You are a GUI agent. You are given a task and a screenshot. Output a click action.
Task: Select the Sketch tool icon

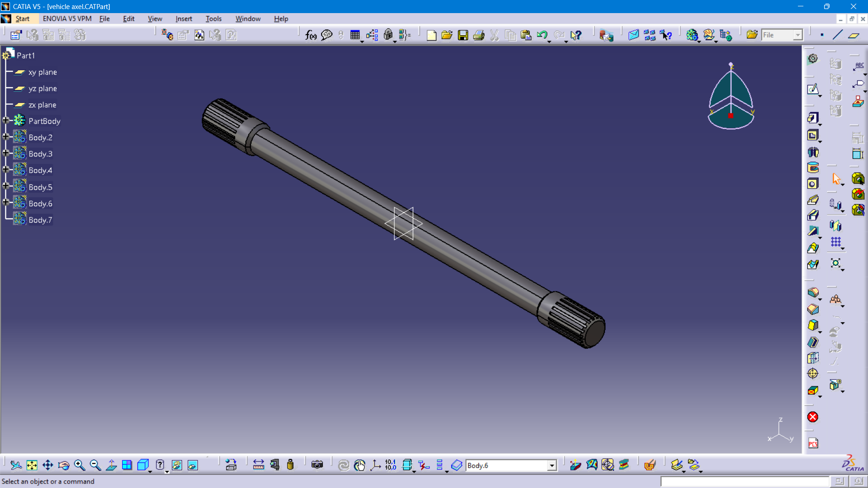pos(813,89)
